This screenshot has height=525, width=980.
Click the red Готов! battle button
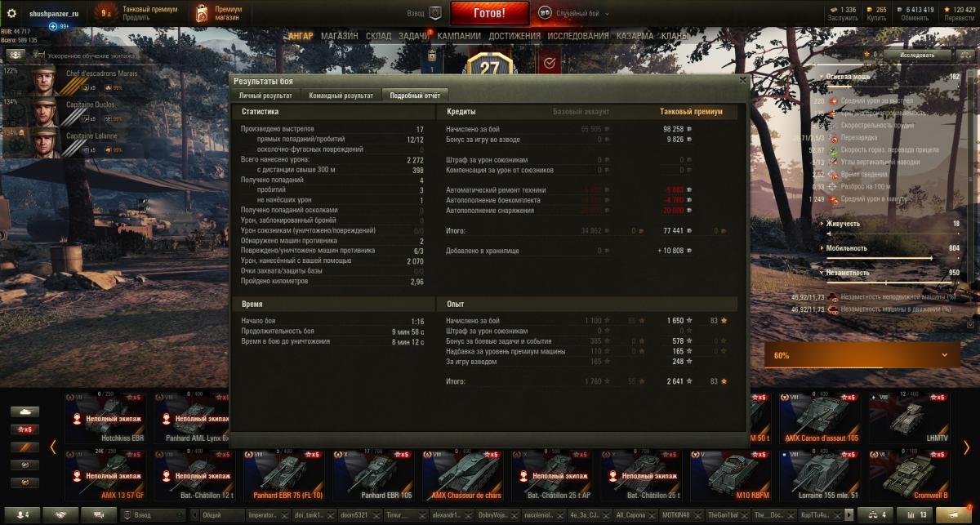click(x=489, y=13)
